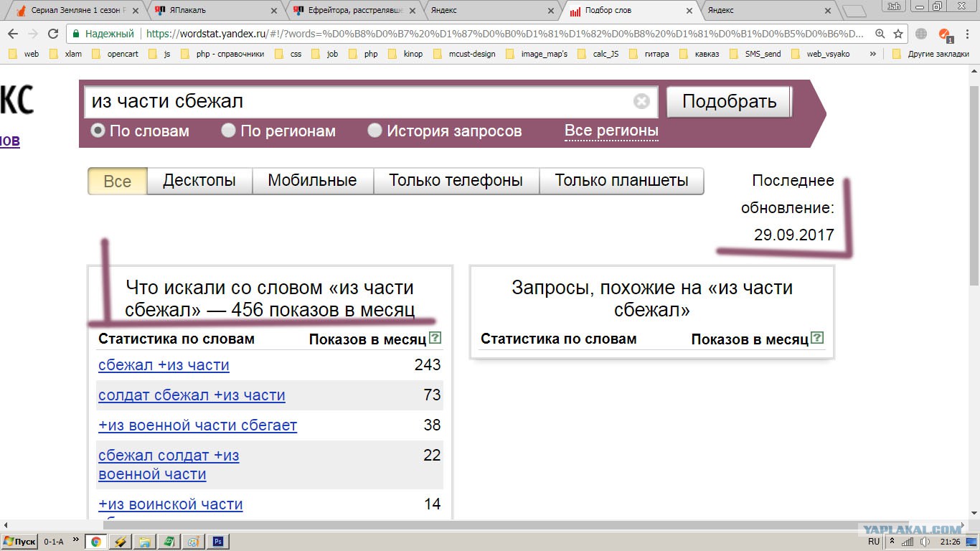Open the 'солдат сбежал +из части' link
Viewport: 980px width, 551px height.
coord(192,395)
